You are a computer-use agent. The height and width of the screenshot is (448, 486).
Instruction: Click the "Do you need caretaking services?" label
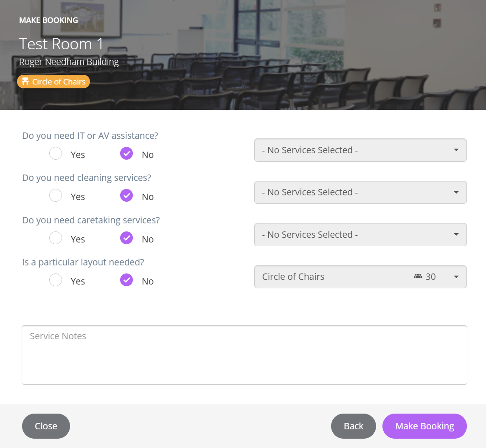(x=91, y=220)
